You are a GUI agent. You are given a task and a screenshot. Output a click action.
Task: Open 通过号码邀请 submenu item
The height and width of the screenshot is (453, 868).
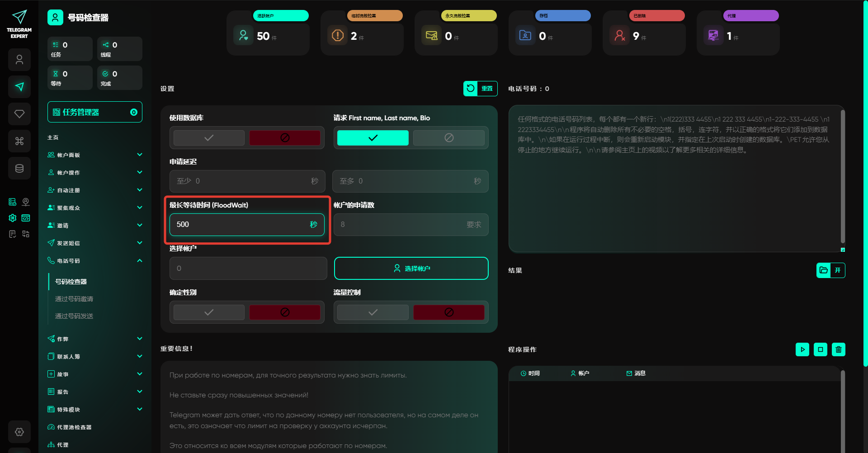coord(74,299)
